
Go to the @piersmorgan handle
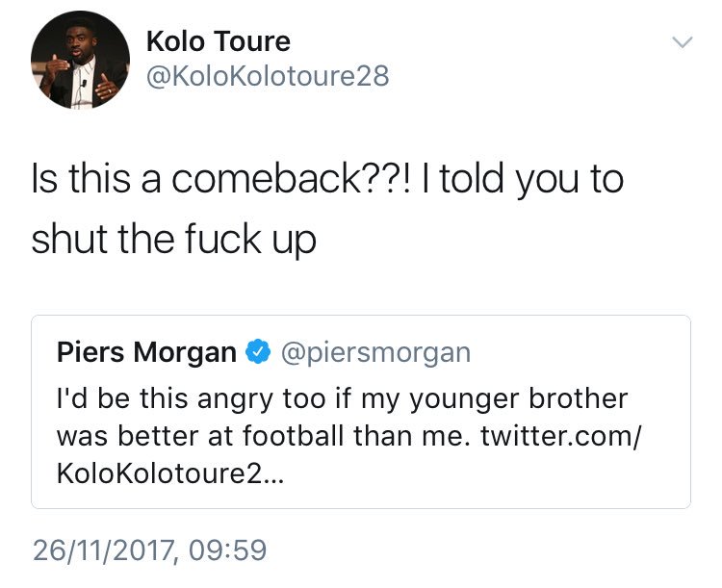(x=374, y=353)
